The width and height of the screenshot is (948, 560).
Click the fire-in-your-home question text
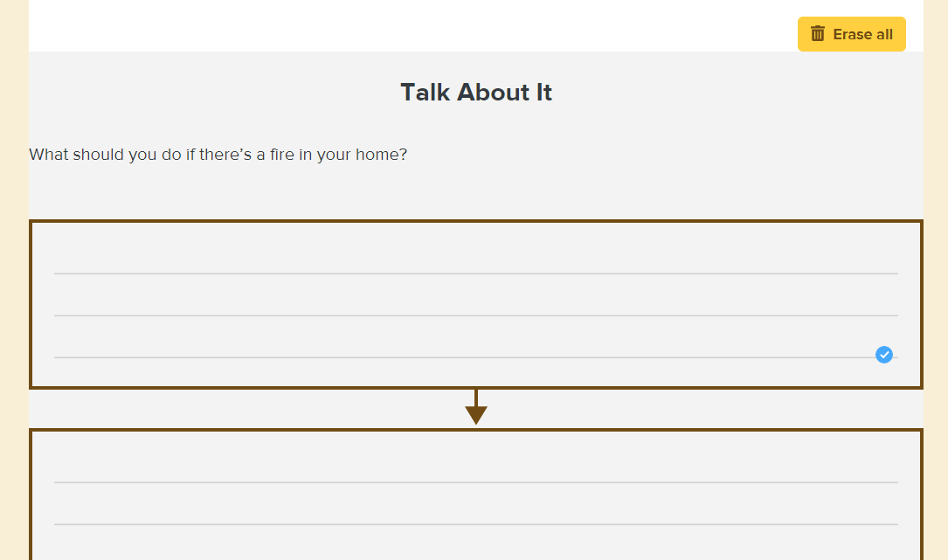click(x=218, y=155)
